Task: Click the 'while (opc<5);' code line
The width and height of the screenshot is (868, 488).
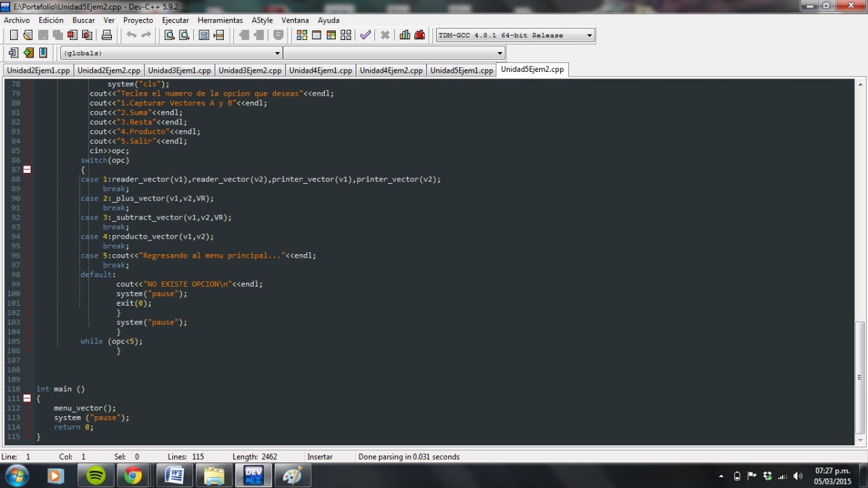Action: [x=111, y=342]
